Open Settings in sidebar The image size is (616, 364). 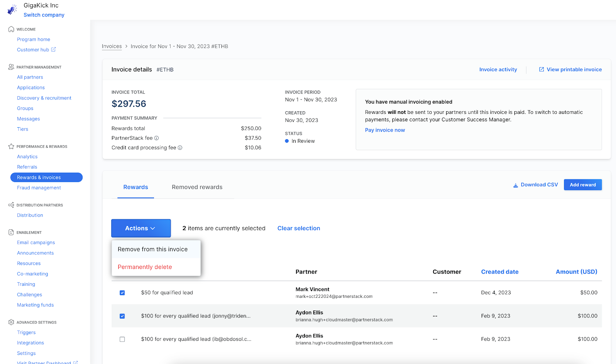point(26,353)
